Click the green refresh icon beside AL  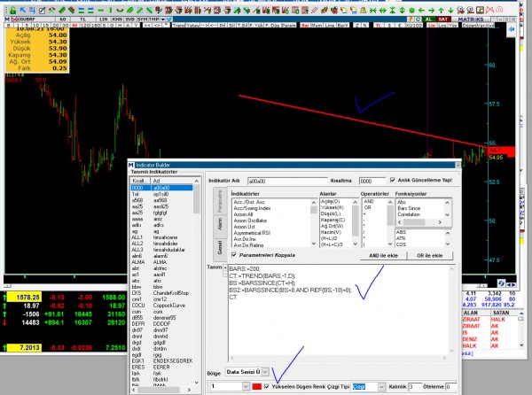[x=418, y=19]
